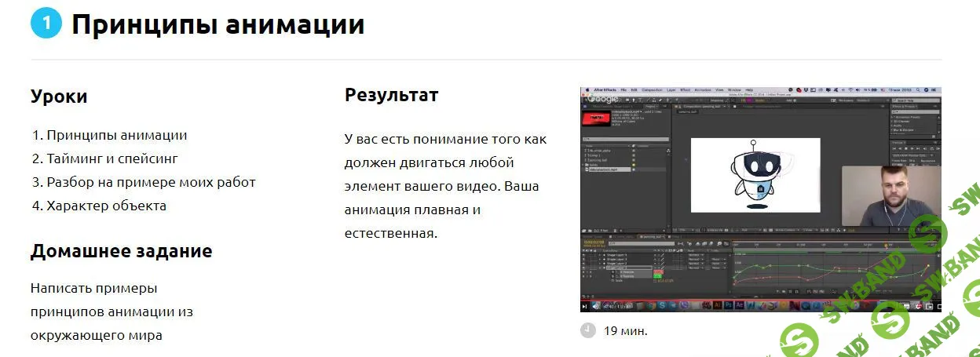Click the blue number 1 module badge
The height and width of the screenshot is (357, 980).
pyautogui.click(x=46, y=24)
